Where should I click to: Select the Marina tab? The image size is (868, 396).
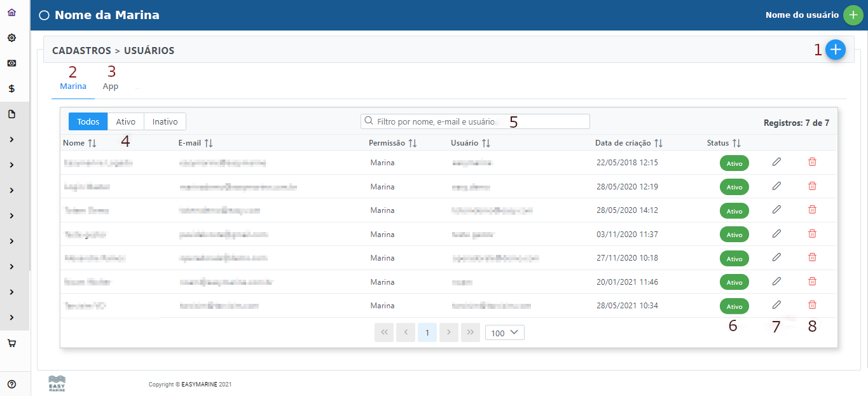73,86
